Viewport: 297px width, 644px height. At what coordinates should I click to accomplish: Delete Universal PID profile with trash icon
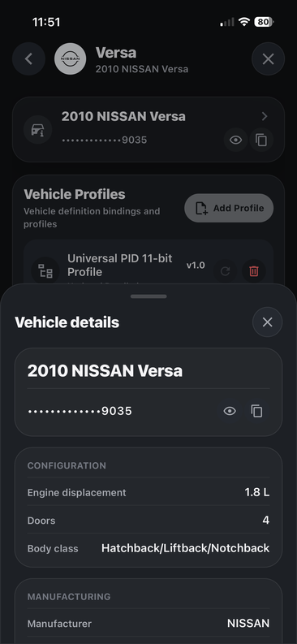pyautogui.click(x=254, y=271)
